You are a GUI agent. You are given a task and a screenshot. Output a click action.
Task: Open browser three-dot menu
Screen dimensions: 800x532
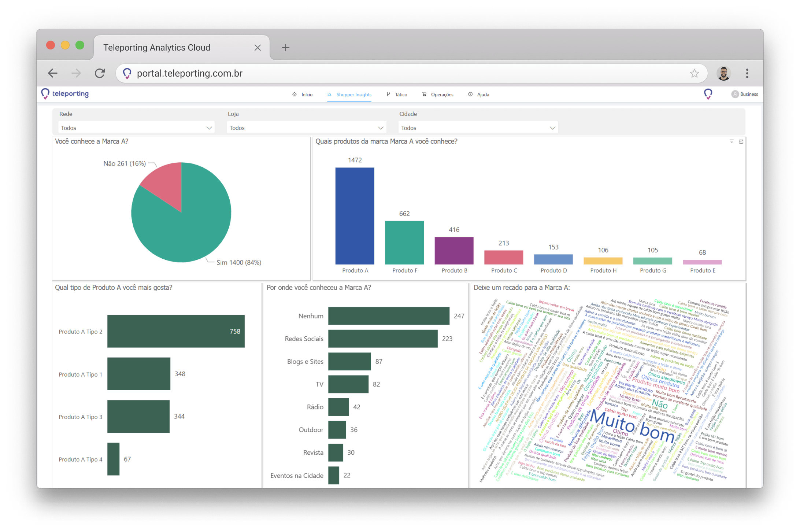[747, 73]
